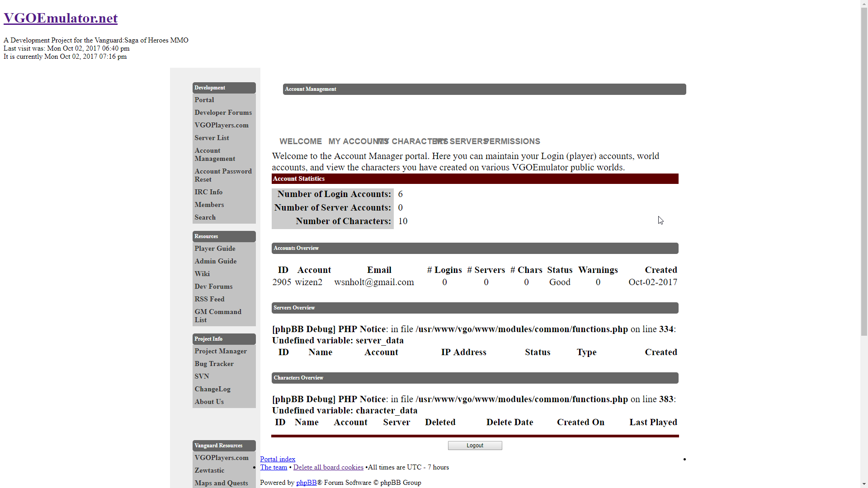Open the ChangeLog link
868x488 pixels.
tap(212, 389)
